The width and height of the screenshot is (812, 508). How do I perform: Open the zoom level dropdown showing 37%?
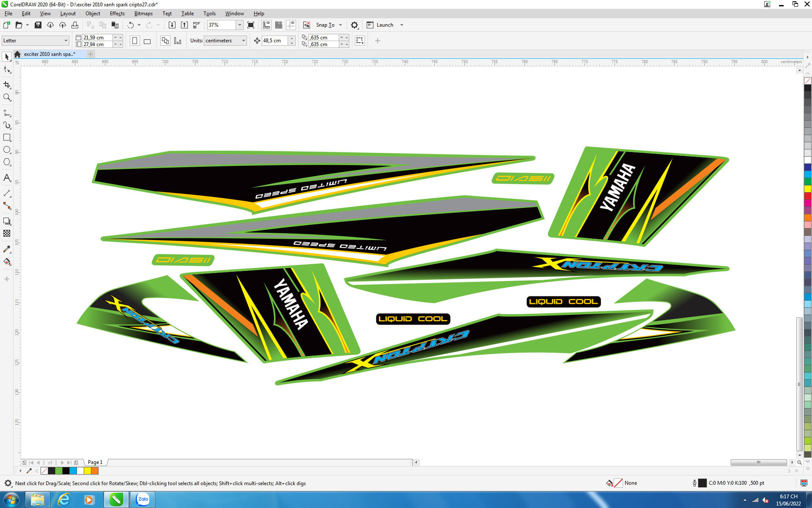click(239, 25)
